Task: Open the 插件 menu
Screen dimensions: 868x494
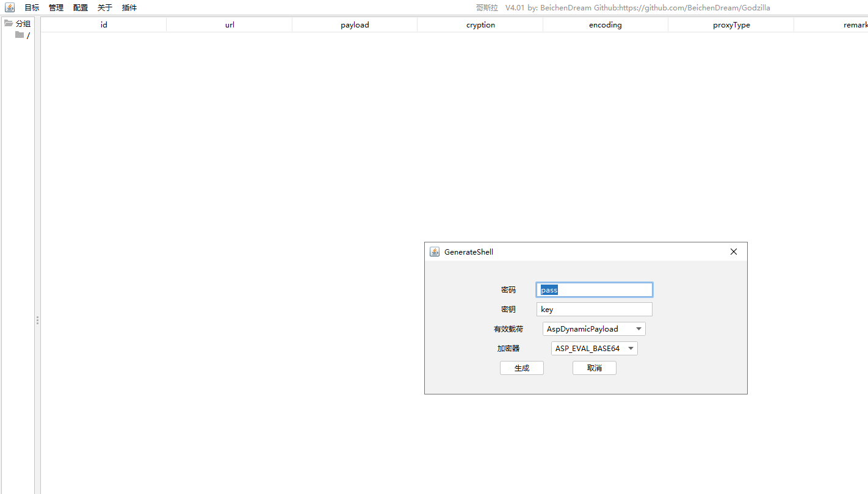Action: tap(129, 7)
